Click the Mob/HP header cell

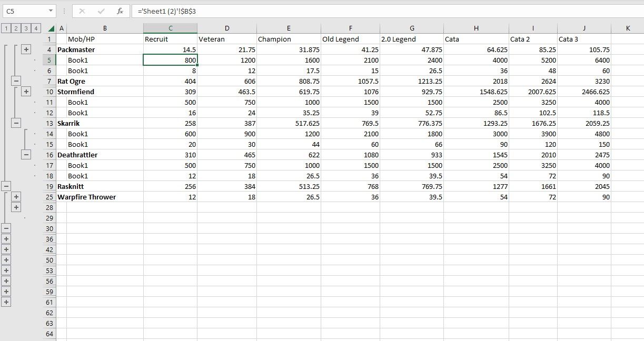(x=105, y=39)
